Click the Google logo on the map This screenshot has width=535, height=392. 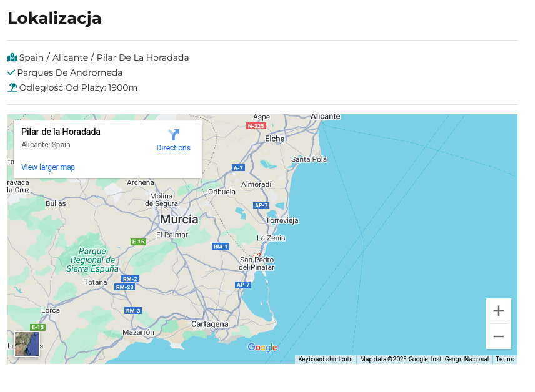click(262, 347)
